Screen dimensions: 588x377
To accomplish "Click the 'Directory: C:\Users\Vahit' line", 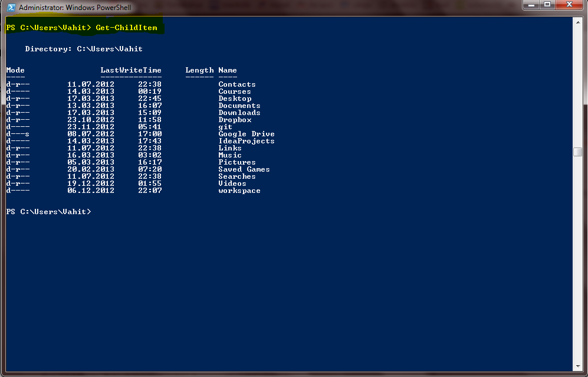I will tap(84, 49).
